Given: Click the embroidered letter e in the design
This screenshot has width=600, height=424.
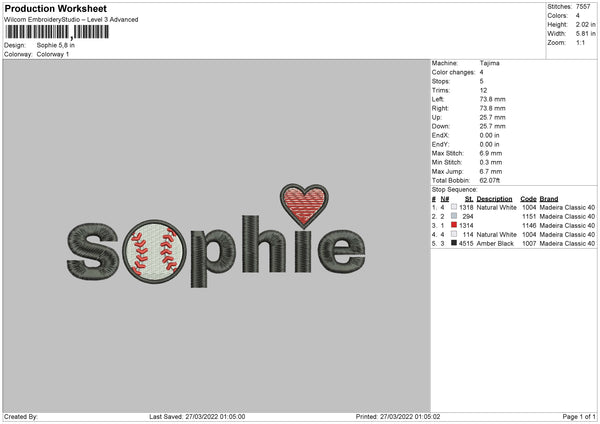Looking at the screenshot, I should click(x=342, y=251).
